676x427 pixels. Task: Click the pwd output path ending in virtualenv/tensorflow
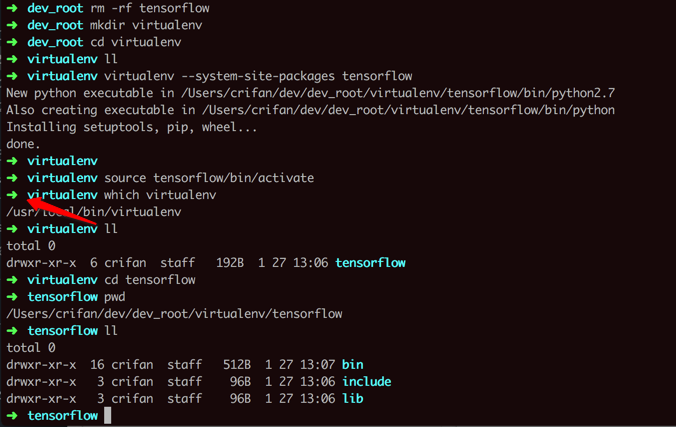(x=174, y=313)
